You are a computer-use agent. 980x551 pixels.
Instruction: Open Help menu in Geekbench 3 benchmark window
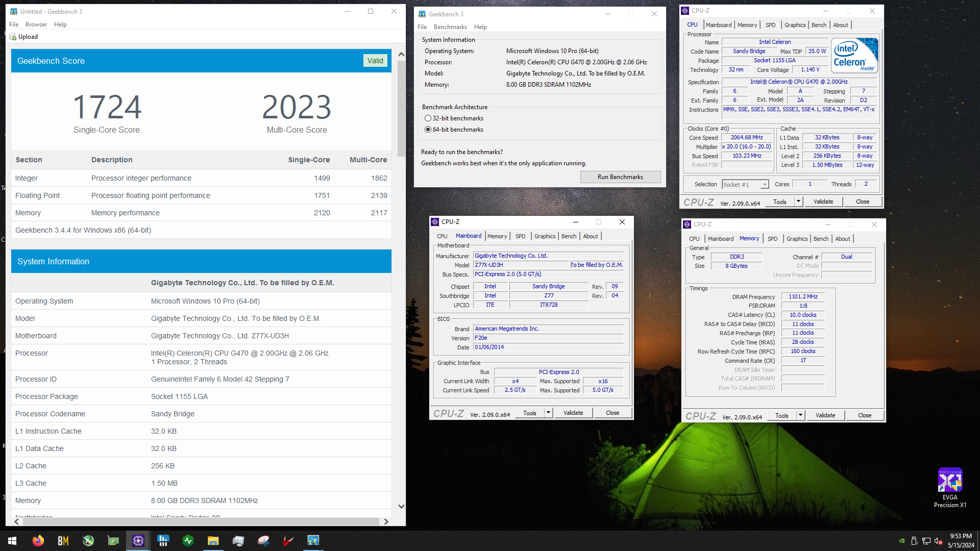(480, 27)
